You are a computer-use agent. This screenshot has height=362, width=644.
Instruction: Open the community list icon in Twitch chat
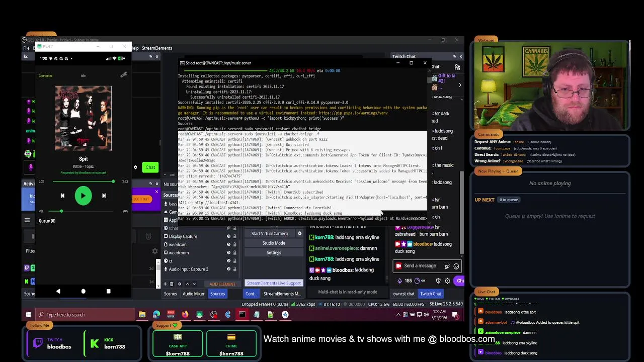(x=457, y=67)
